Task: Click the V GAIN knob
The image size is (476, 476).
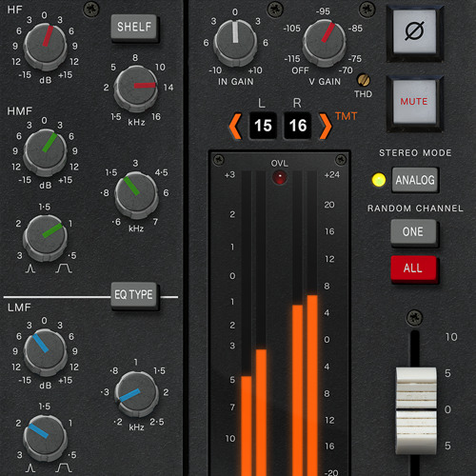Action: click(x=324, y=42)
